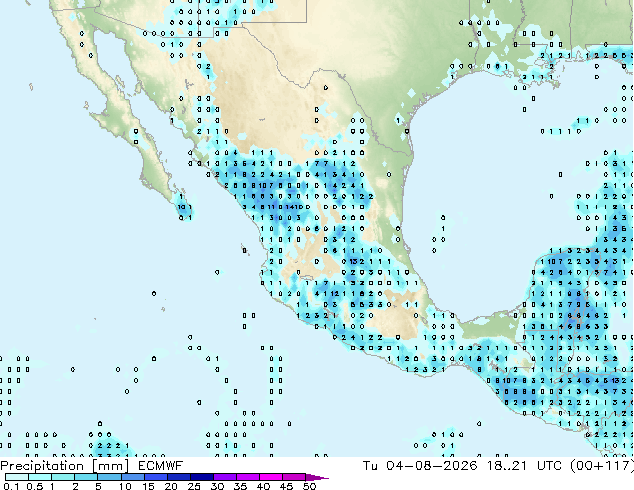Click the "0.1" legend scale label
This screenshot has width=634, height=490.
[x=11, y=486]
